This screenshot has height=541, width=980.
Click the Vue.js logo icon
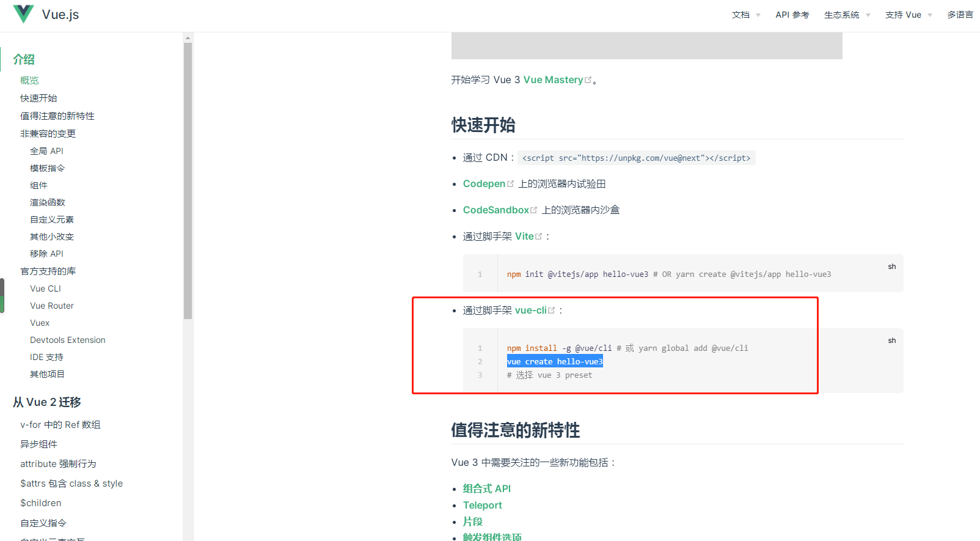click(23, 14)
